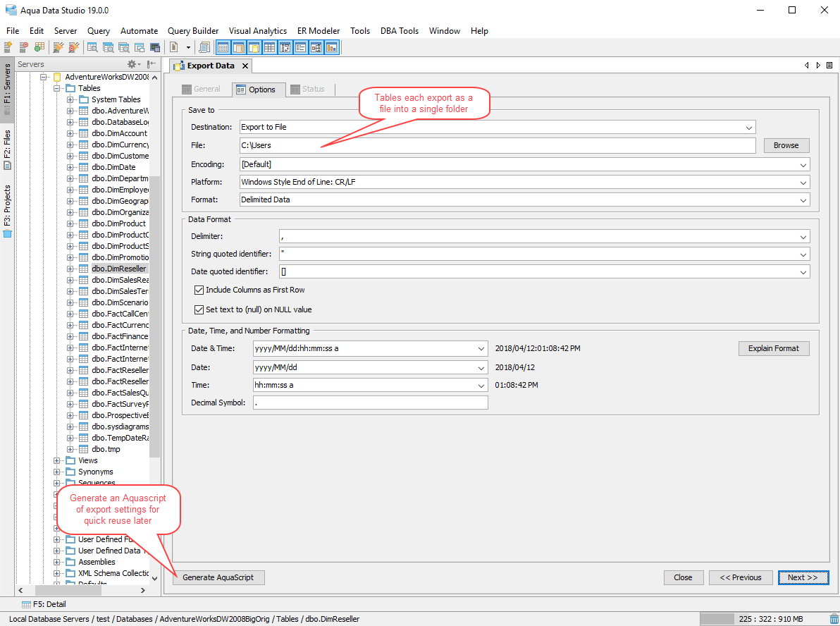Viewport: 840px width, 626px height.
Task: Open the Servers panel gear settings icon
Action: (x=132, y=64)
